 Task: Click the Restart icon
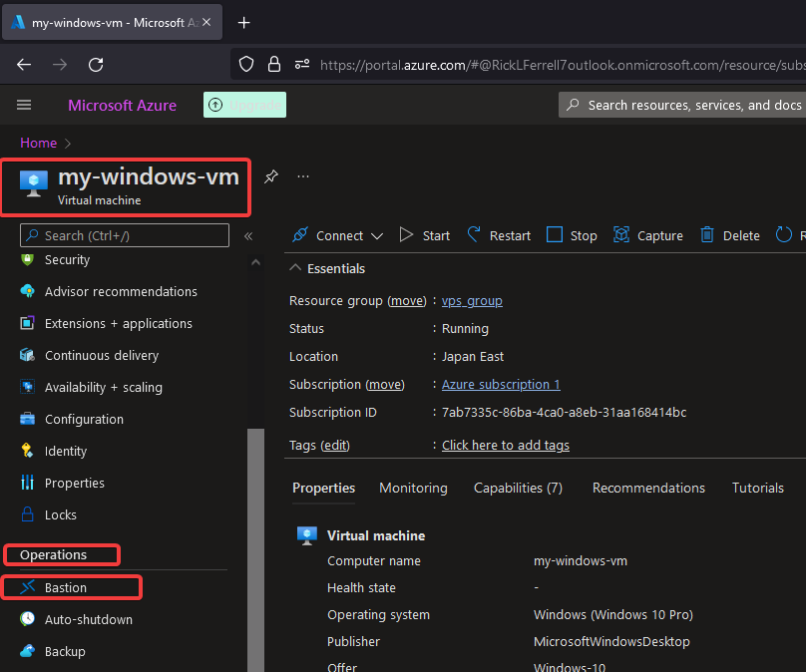474,234
